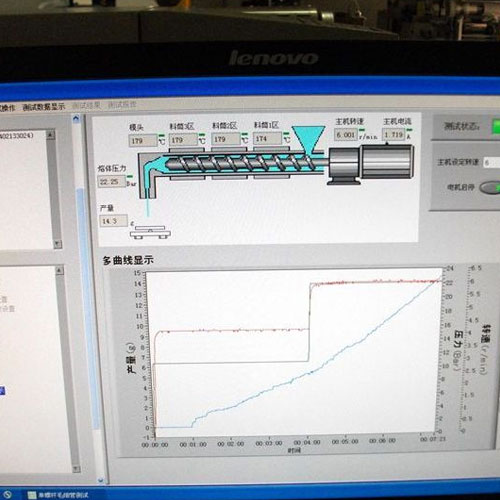The height and width of the screenshot is (500, 500).
Task: Click the 模头 label text
Action: pos(136,127)
